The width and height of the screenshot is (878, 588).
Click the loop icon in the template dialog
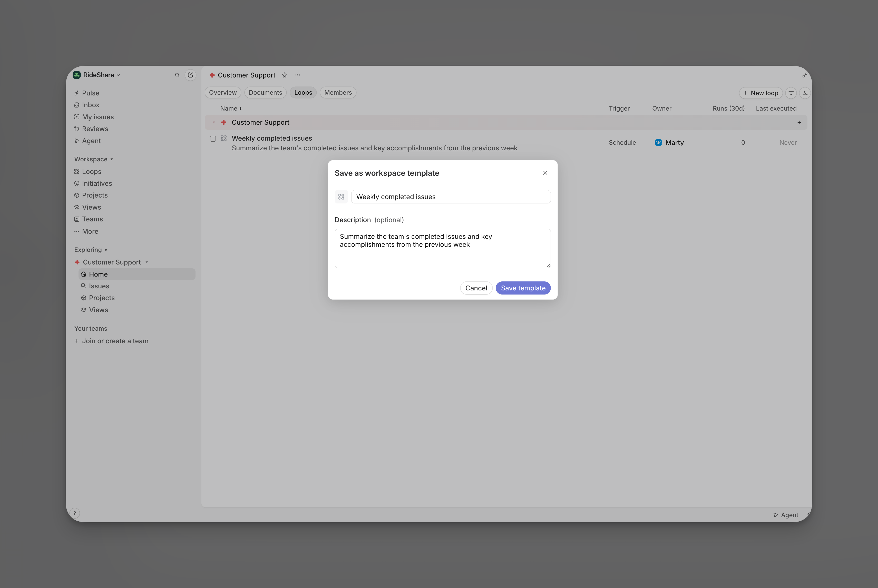click(341, 197)
